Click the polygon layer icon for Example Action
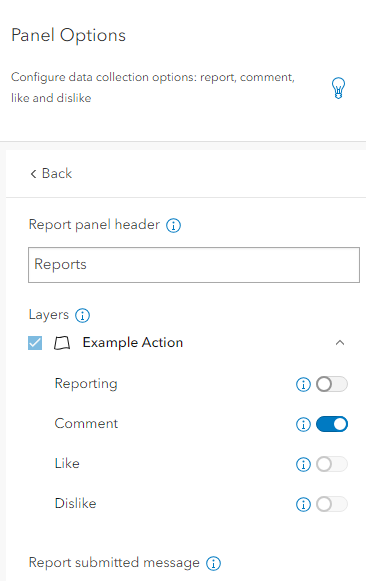366x581 pixels. click(x=62, y=343)
